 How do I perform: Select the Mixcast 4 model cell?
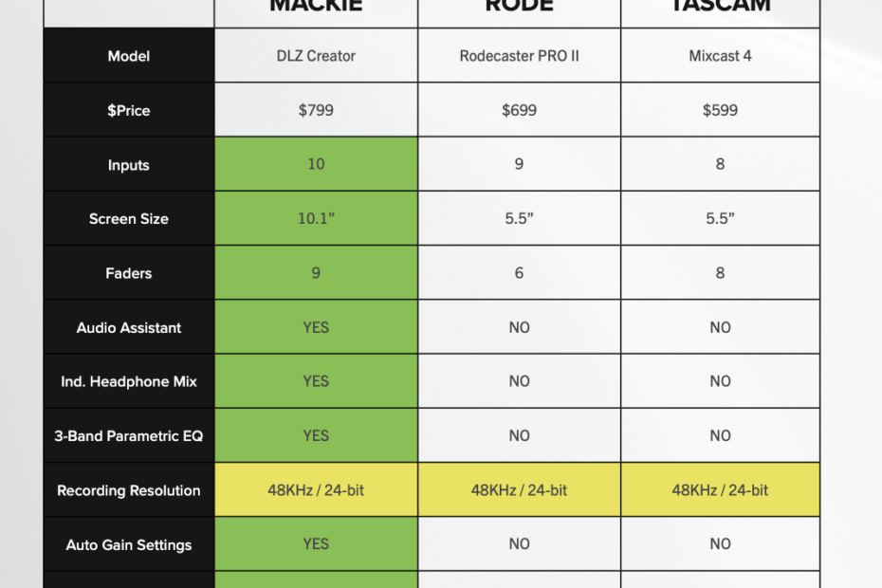pos(720,56)
